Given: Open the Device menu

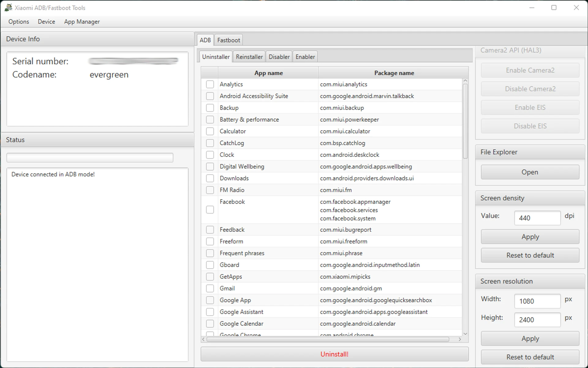Looking at the screenshot, I should click(47, 21).
